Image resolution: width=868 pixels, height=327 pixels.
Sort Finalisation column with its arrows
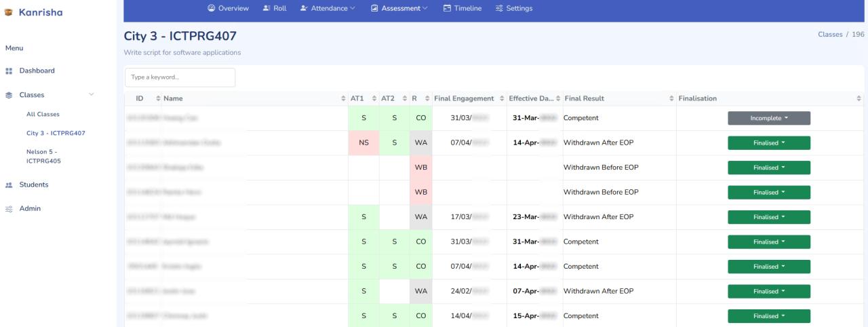[859, 99]
